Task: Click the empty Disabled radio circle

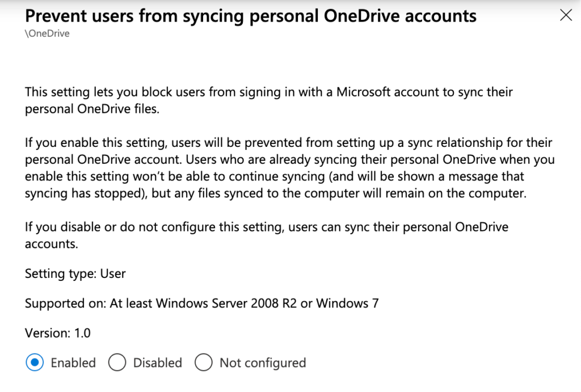Action: pyautogui.click(x=117, y=363)
